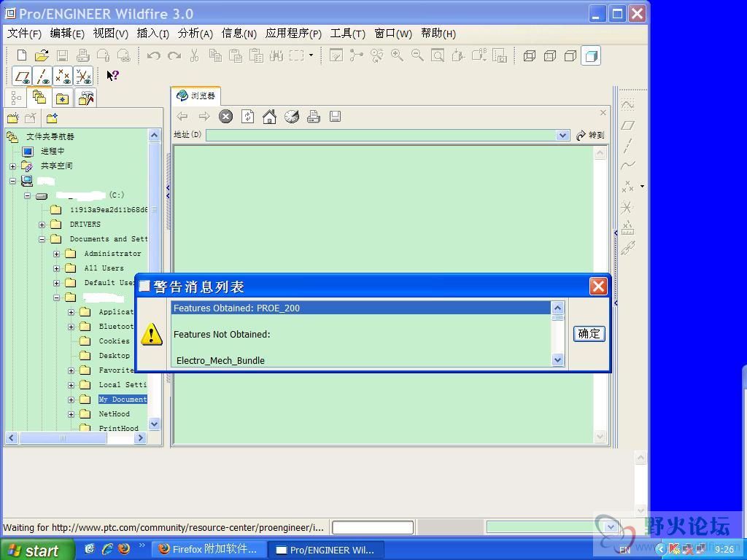
Task: Open the address bar dropdown
Action: pos(562,135)
